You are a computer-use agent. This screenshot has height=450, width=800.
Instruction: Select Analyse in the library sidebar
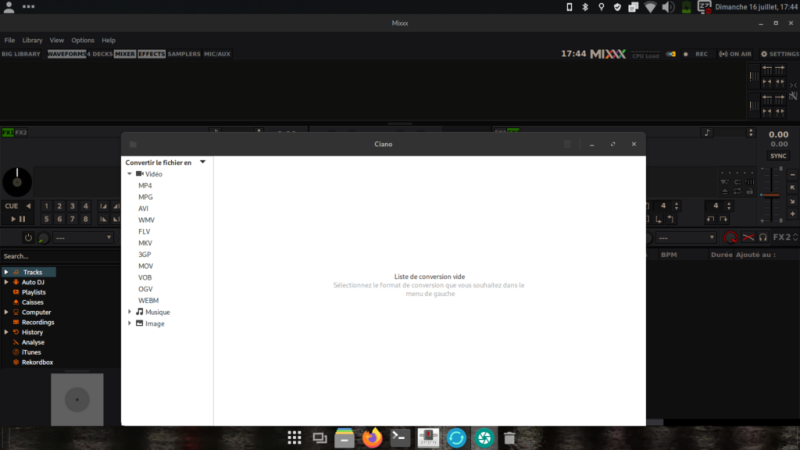tap(33, 342)
